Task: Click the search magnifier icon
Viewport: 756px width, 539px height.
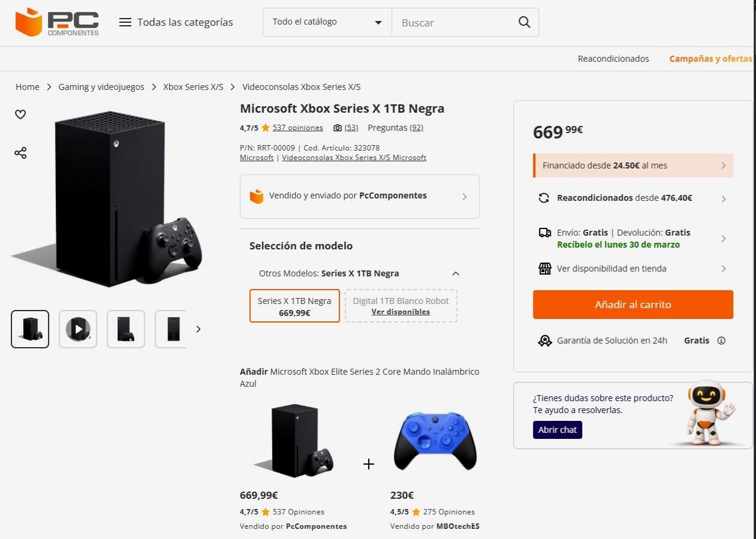Action: tap(523, 22)
